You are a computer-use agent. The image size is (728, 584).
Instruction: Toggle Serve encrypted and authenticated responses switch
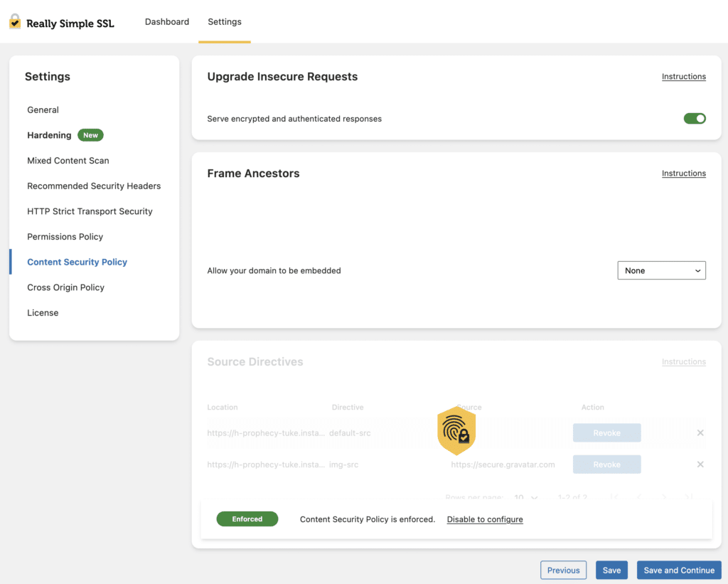point(695,119)
